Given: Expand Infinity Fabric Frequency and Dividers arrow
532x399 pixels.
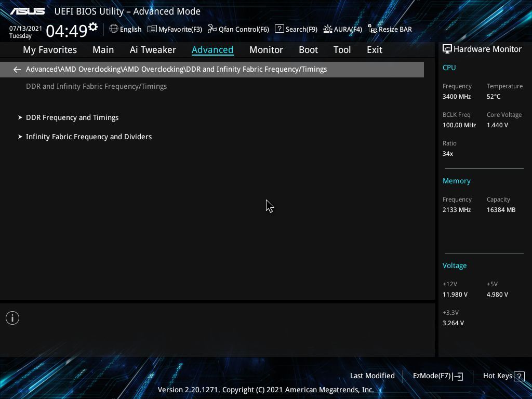Looking at the screenshot, I should point(20,137).
